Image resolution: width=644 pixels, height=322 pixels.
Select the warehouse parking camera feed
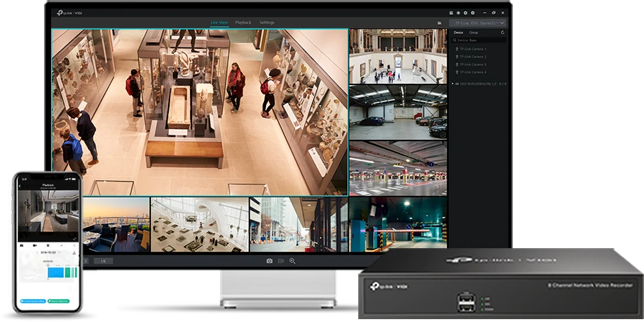398,112
